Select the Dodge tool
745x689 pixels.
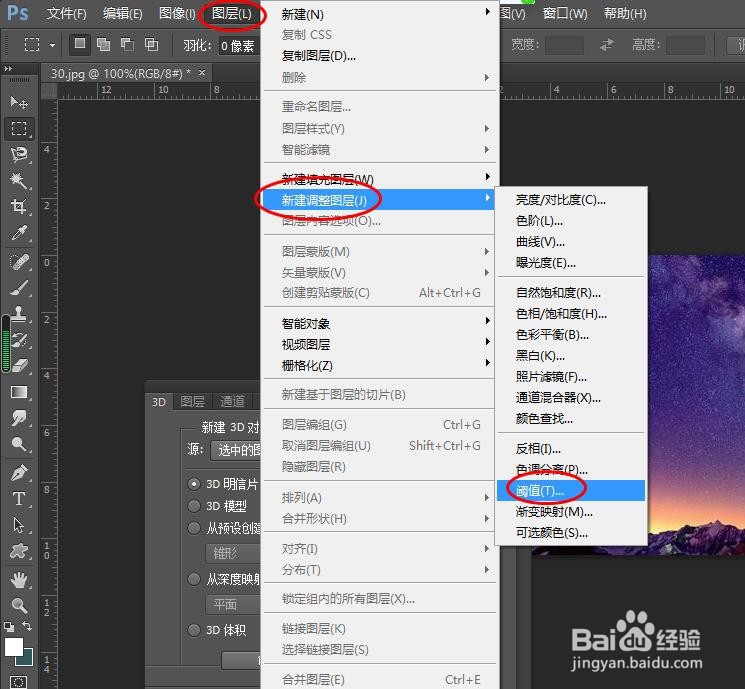point(19,444)
